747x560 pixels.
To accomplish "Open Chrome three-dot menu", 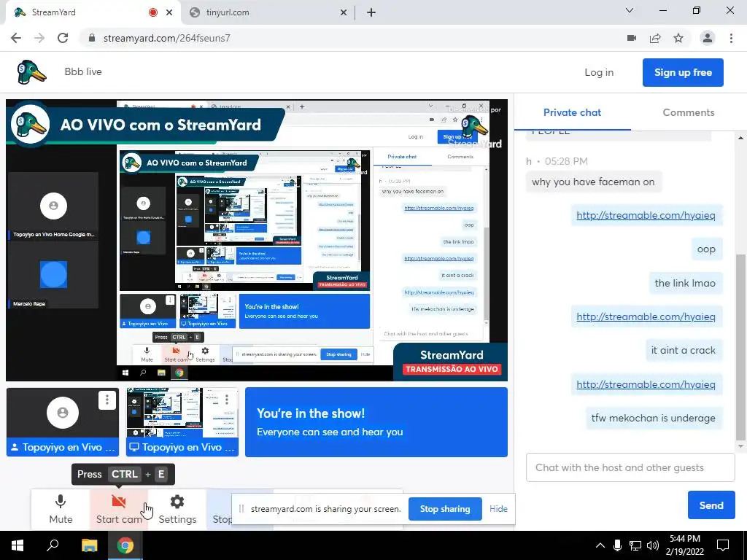I will point(731,38).
